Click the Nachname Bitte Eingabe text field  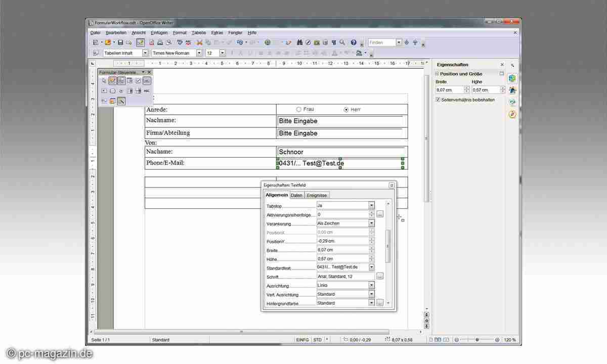(x=340, y=121)
